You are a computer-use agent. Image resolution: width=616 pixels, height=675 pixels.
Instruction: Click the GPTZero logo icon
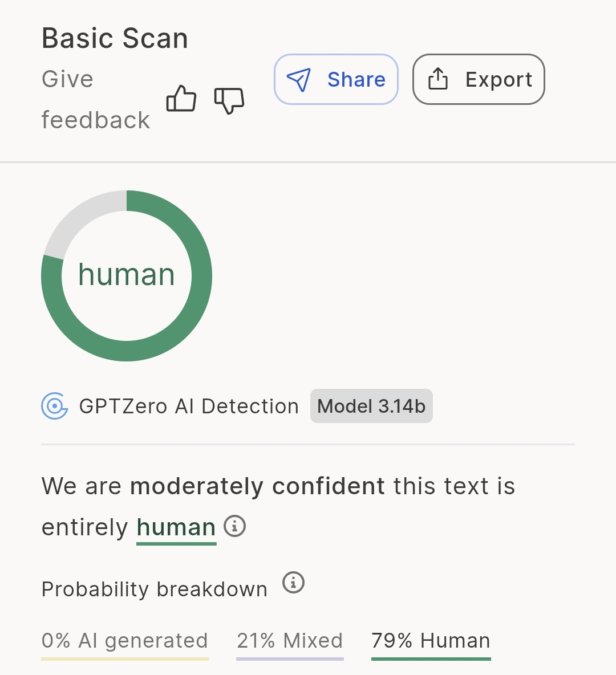tap(55, 406)
